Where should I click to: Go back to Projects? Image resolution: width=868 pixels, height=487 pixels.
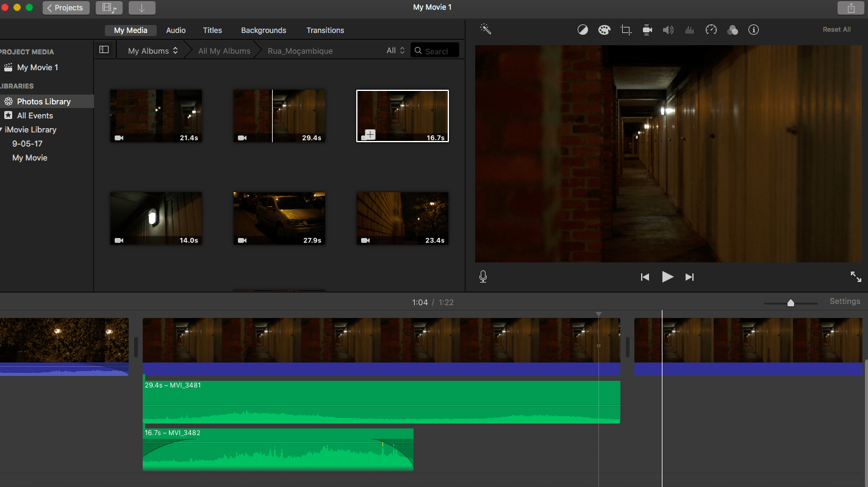(66, 8)
